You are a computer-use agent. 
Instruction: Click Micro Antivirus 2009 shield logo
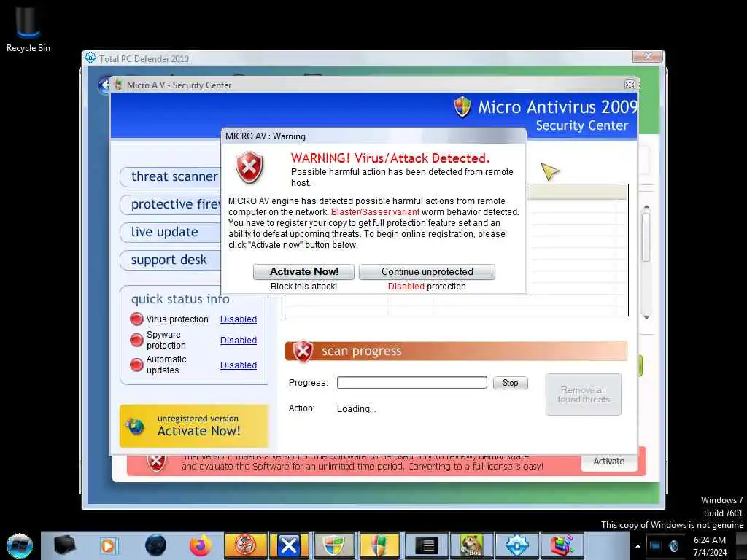462,106
